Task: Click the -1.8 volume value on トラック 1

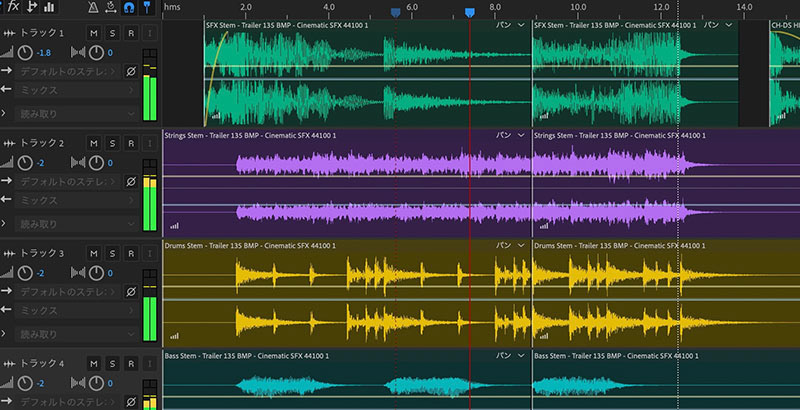Action: coord(44,53)
